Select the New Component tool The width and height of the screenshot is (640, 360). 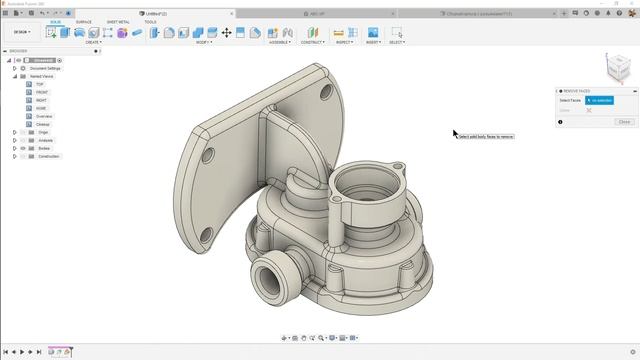[273, 32]
